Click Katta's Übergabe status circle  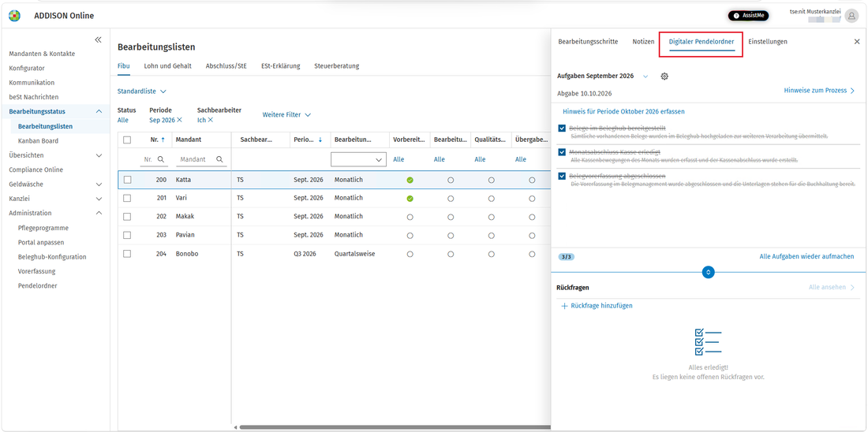coord(532,181)
